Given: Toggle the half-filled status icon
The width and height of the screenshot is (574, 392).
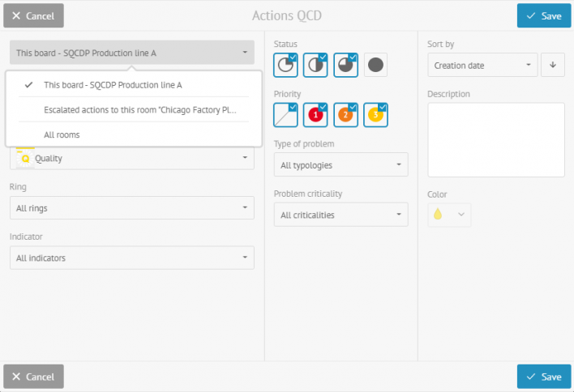Looking at the screenshot, I should click(x=315, y=65).
